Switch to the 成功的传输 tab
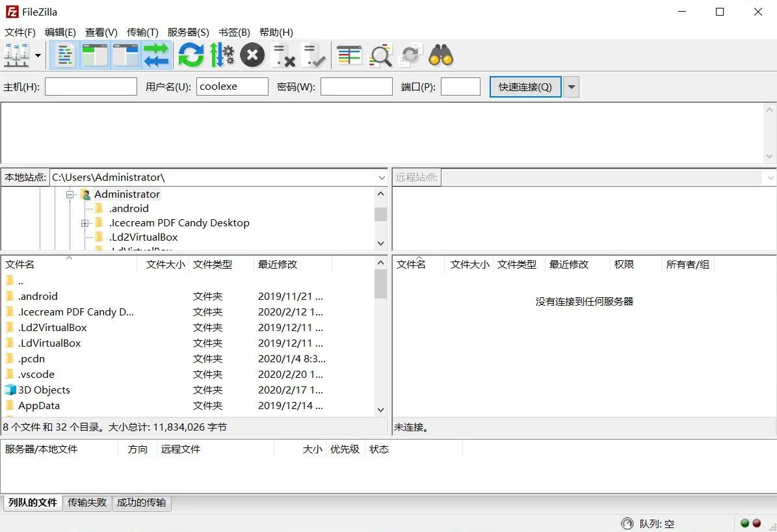This screenshot has height=532, width=777. [141, 503]
